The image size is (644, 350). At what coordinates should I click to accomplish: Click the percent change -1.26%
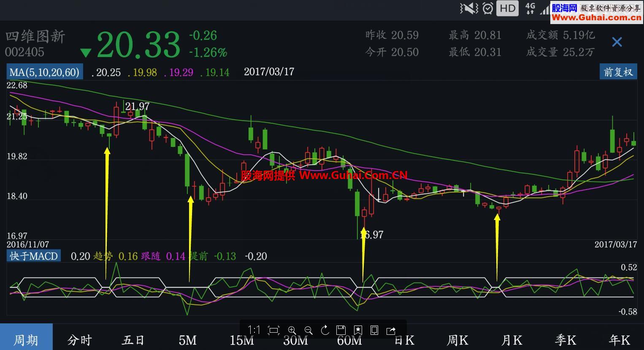208,52
